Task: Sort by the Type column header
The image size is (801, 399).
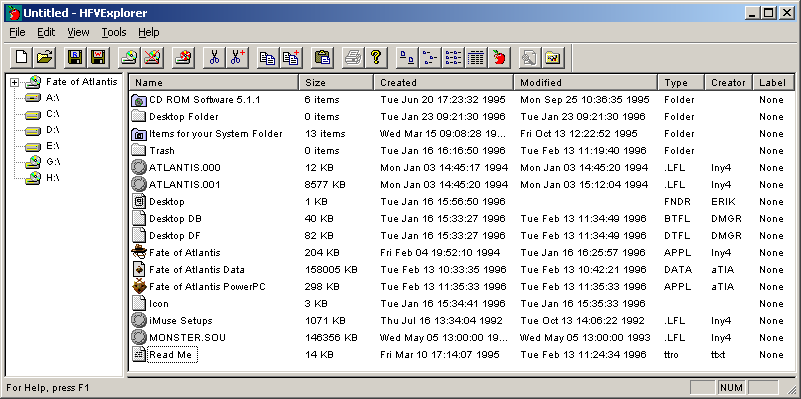Action: coord(681,82)
